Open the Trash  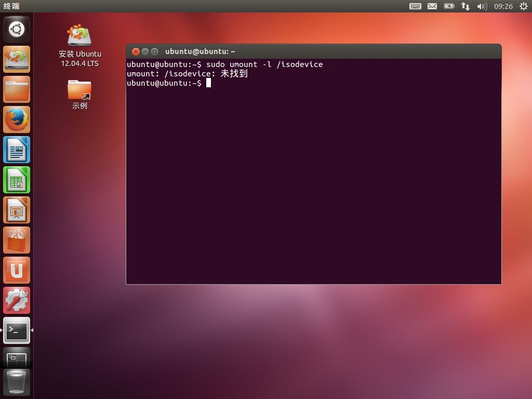pyautogui.click(x=17, y=382)
